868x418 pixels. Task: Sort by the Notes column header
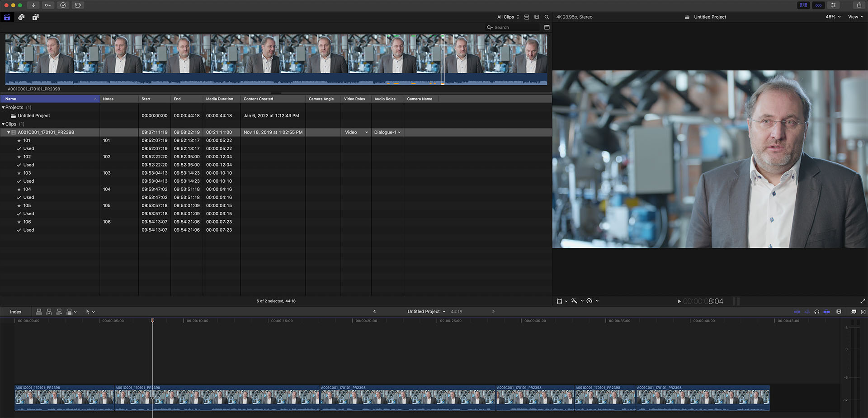119,99
